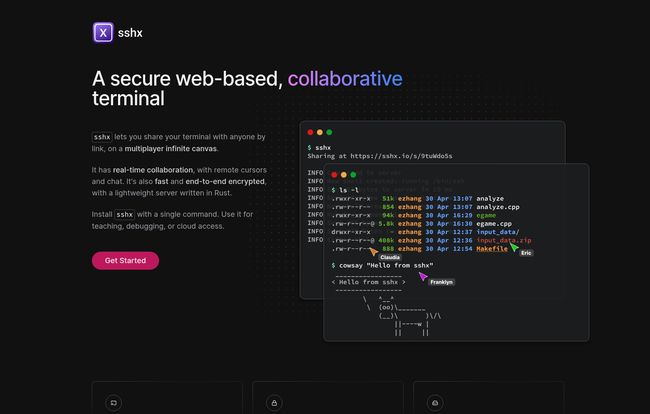The height and width of the screenshot is (414, 650).
Task: Click the sharing URL https://sshx.io/s/9tuWdo5s
Action: 401,156
